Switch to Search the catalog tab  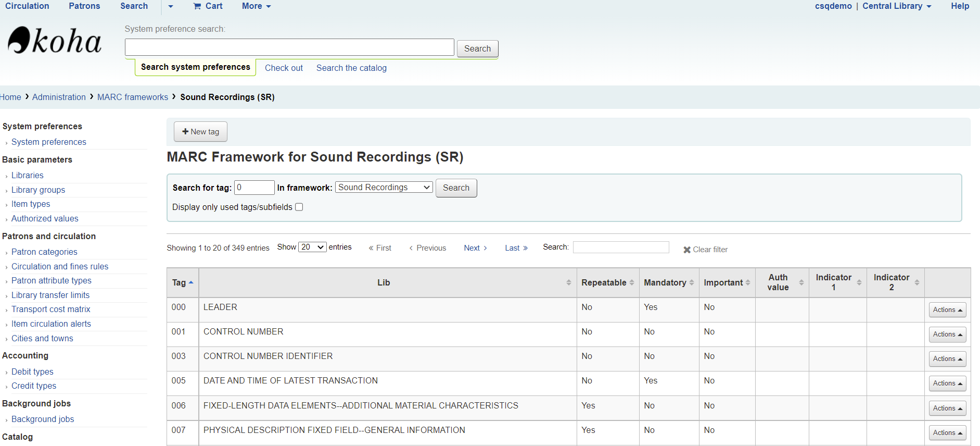click(x=351, y=68)
